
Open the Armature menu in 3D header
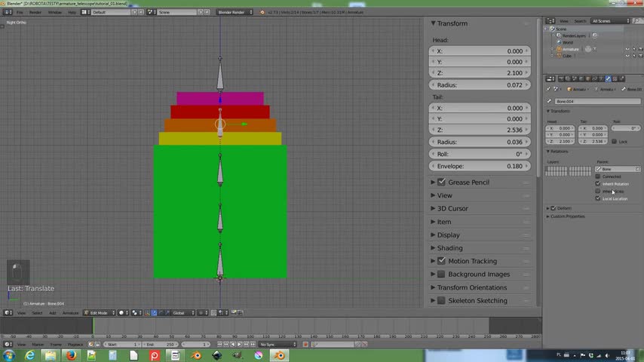[x=70, y=313]
